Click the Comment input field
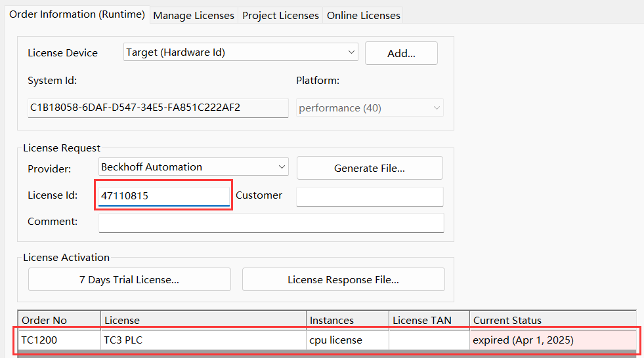The image size is (644, 358). click(x=271, y=223)
